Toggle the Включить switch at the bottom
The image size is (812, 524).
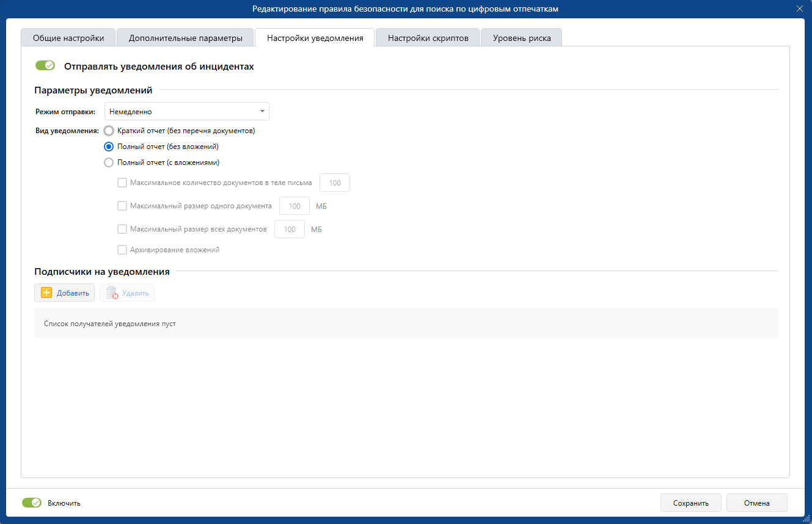click(x=32, y=503)
